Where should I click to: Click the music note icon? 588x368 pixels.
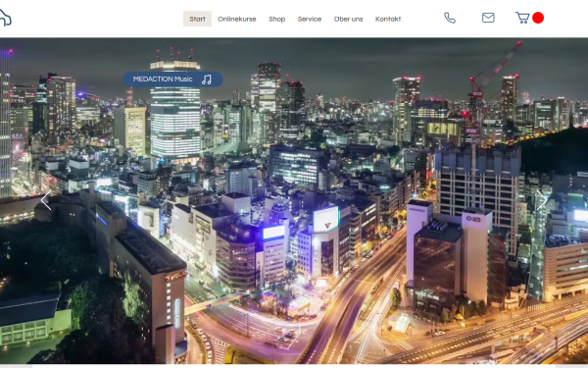(x=207, y=79)
